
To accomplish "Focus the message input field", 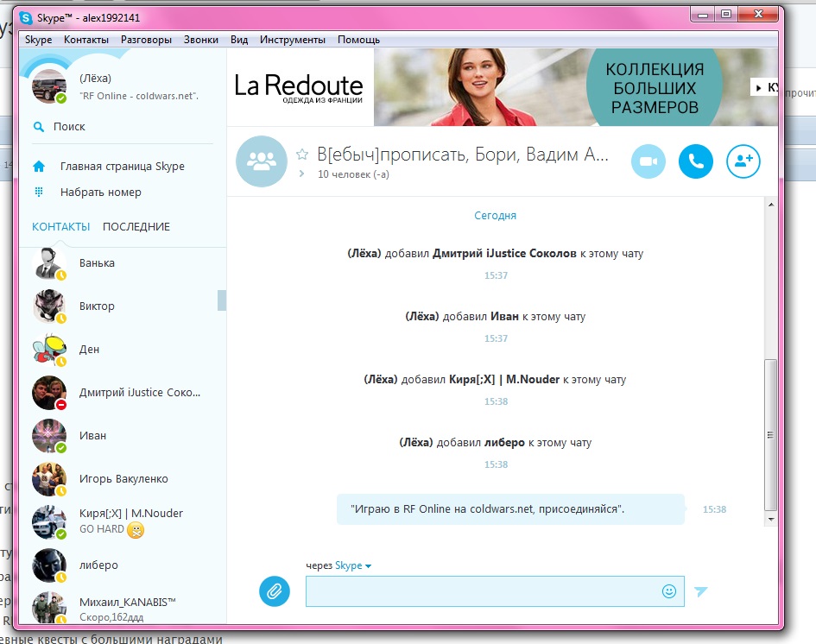I will (x=495, y=591).
